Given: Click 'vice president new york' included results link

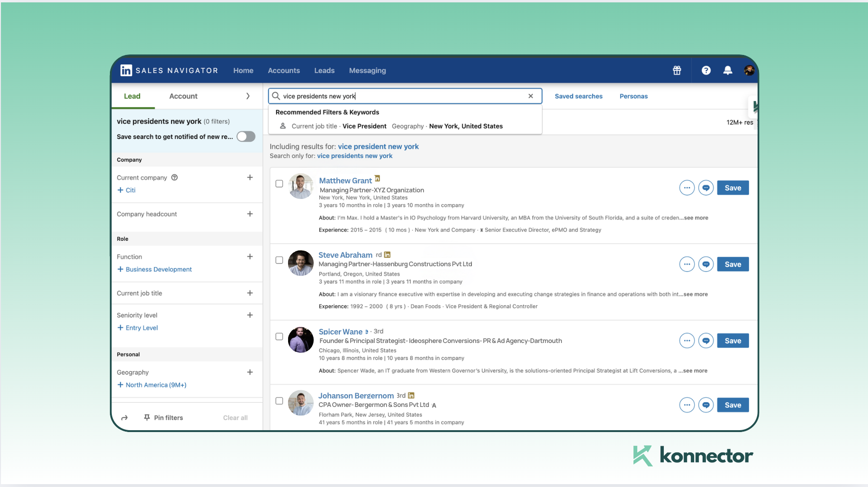Looking at the screenshot, I should [378, 147].
